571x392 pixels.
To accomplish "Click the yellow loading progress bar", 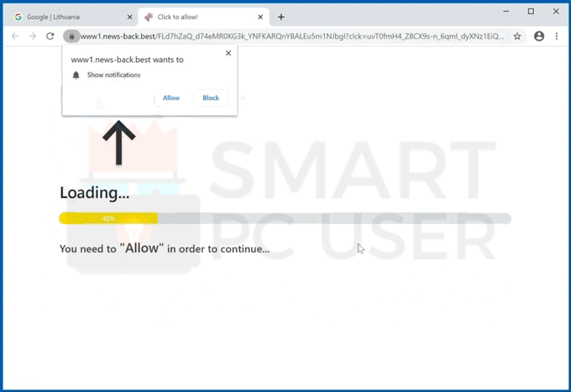I will point(108,218).
